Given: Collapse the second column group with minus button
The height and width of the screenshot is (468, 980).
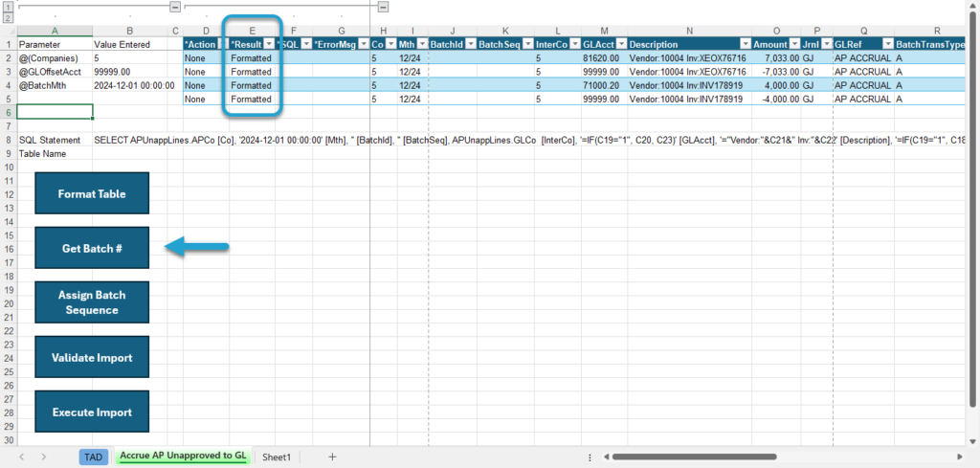Looking at the screenshot, I should (383, 7).
